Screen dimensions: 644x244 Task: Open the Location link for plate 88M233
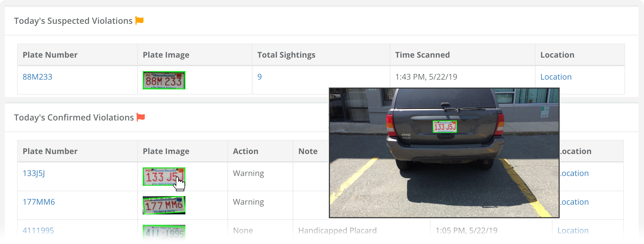coord(556,77)
